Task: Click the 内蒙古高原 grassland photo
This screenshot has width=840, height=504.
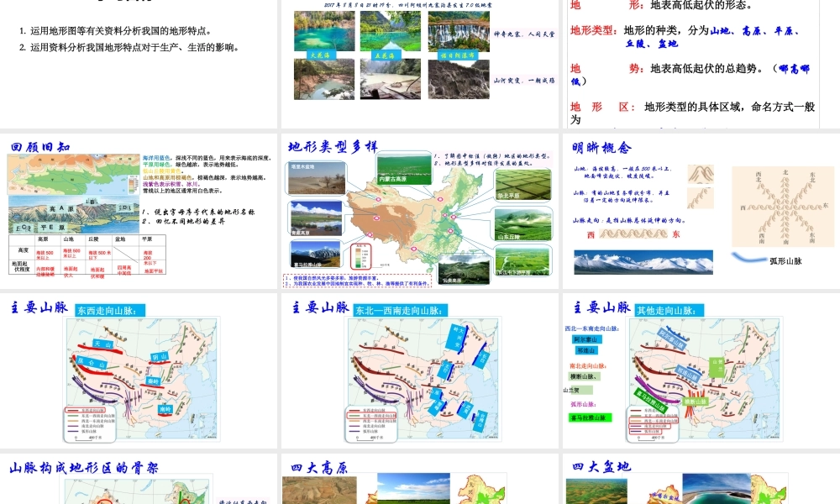Action: (404, 168)
